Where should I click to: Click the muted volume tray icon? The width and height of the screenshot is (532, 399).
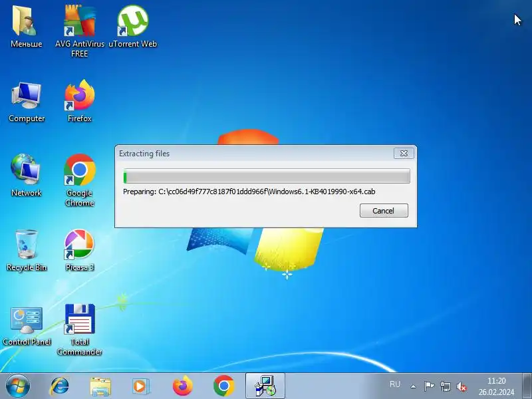click(x=462, y=386)
